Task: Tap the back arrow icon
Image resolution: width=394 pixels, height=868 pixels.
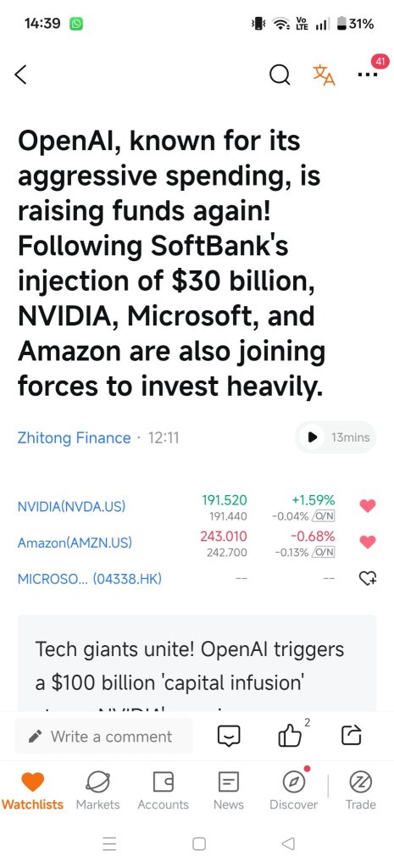Action: tap(20, 75)
